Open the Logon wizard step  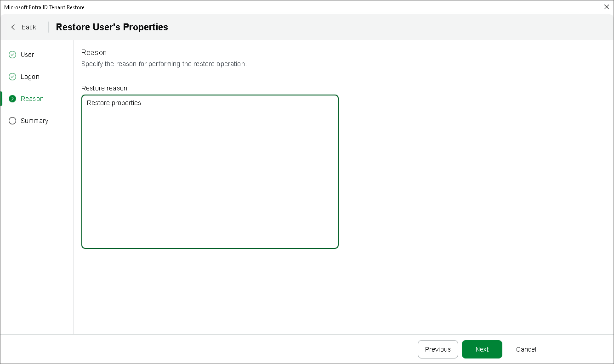[30, 77]
